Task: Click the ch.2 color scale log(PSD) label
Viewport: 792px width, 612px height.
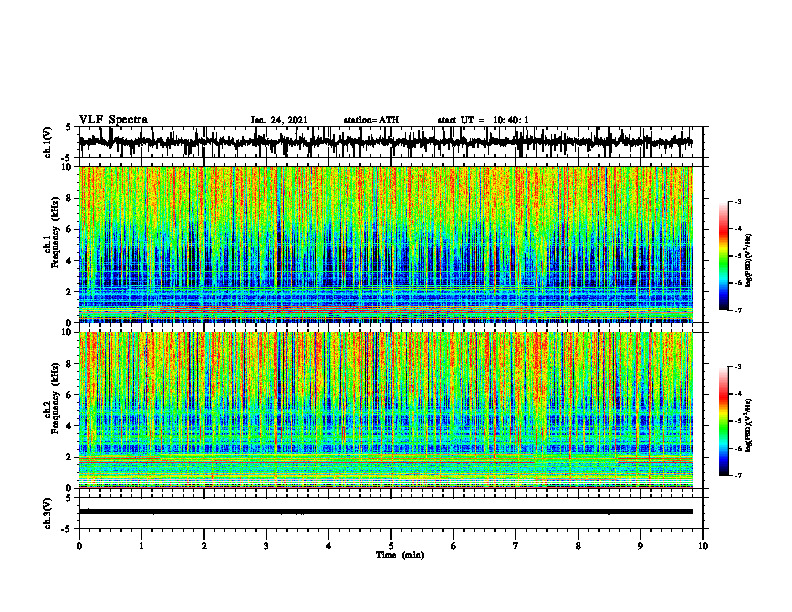Action: (x=749, y=424)
